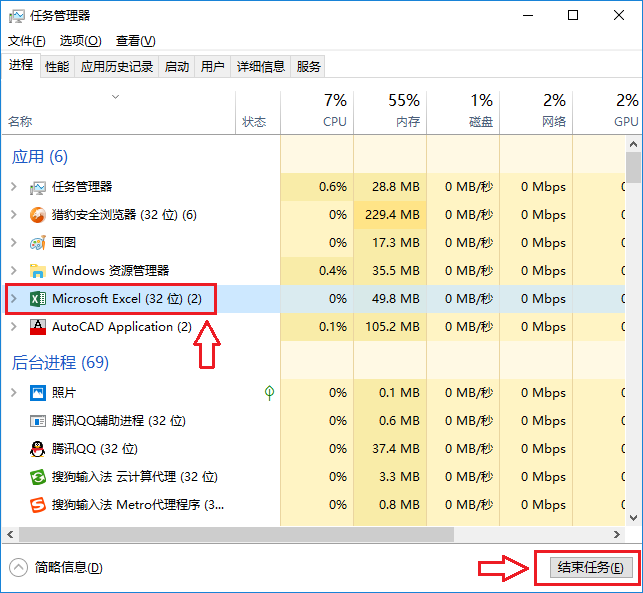
Task: Click the horizontal scrollbar thumb
Action: 236,534
